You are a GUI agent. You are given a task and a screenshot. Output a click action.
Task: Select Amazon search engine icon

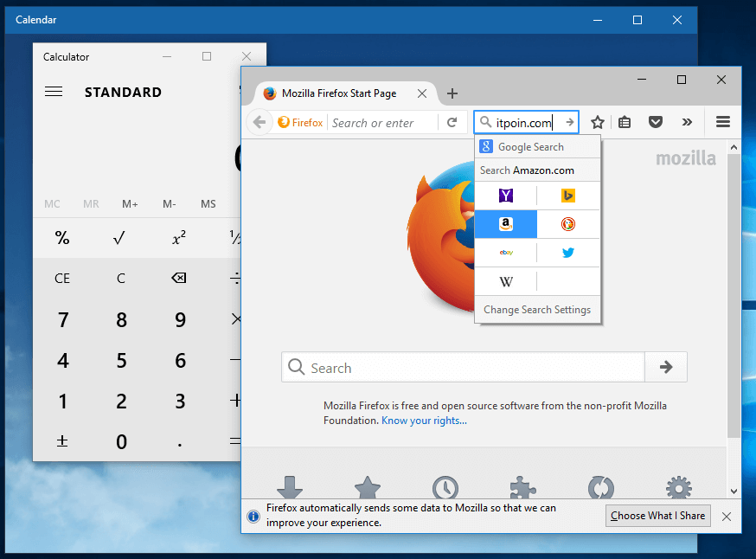click(506, 224)
